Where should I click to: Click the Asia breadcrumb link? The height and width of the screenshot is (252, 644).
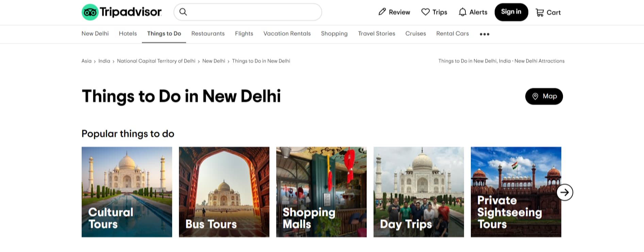pos(86,61)
